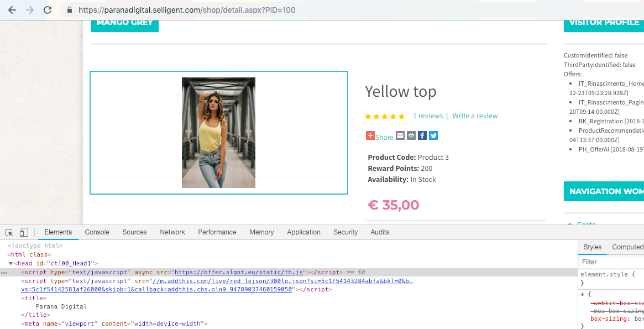Switch to the Application tab

pyautogui.click(x=304, y=232)
